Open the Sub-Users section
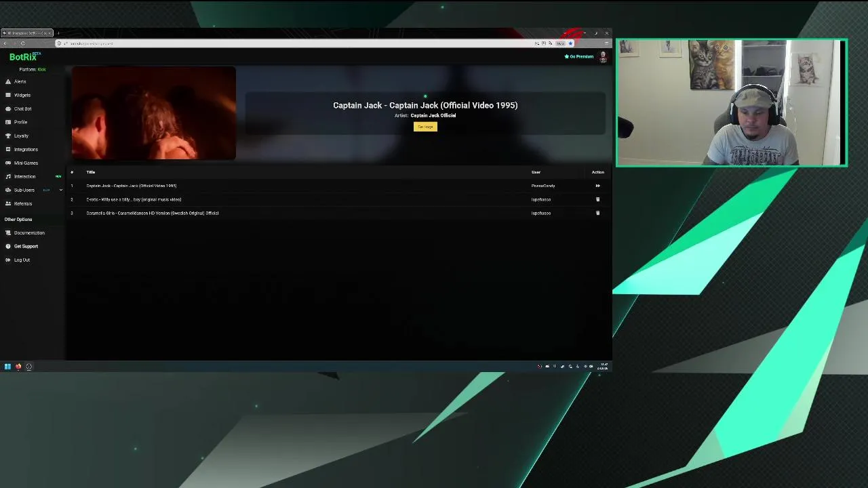Image resolution: width=868 pixels, height=488 pixels. point(24,190)
